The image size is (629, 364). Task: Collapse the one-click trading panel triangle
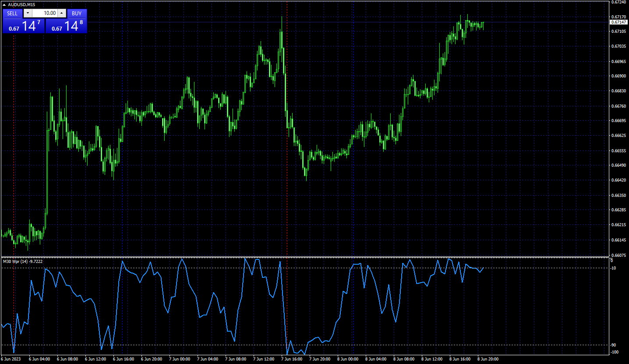point(4,4)
